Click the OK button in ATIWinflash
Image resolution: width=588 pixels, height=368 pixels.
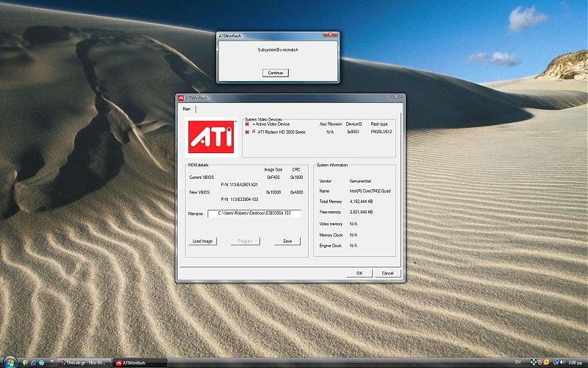[x=359, y=273]
